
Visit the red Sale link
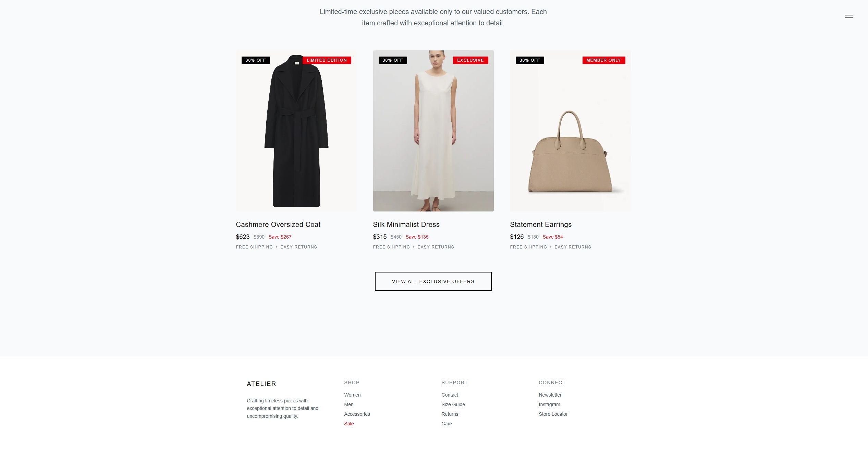[349, 424]
